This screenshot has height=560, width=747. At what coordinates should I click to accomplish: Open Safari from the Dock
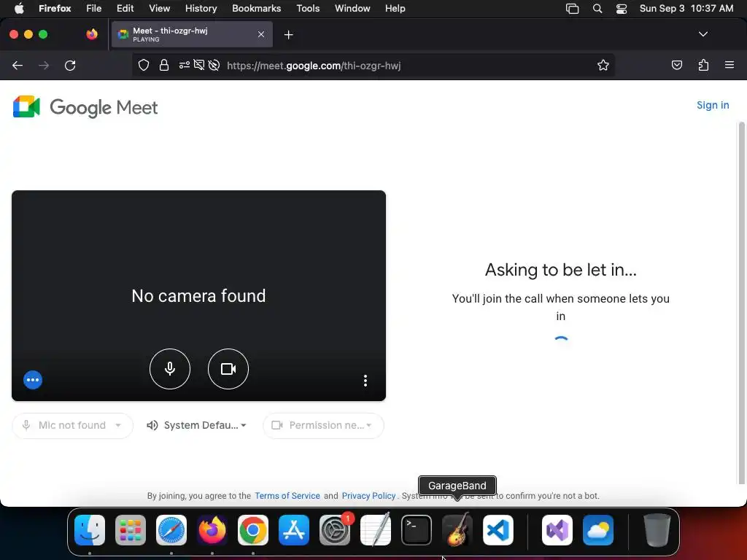(171, 530)
